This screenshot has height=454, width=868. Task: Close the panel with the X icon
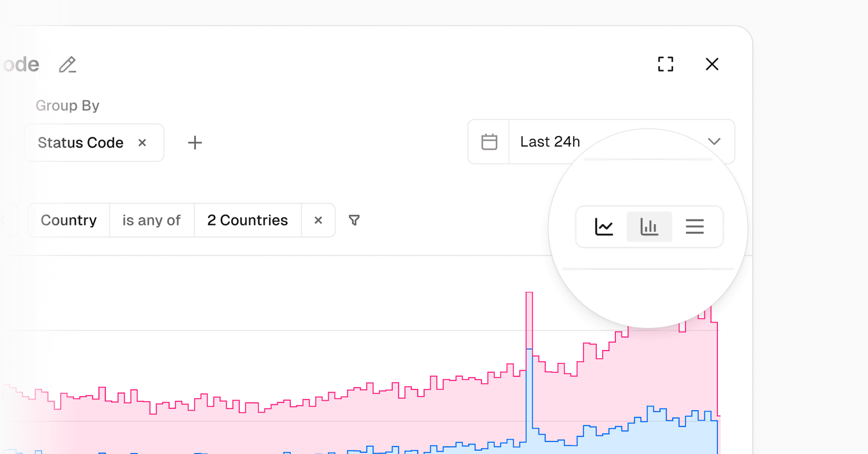click(x=712, y=64)
